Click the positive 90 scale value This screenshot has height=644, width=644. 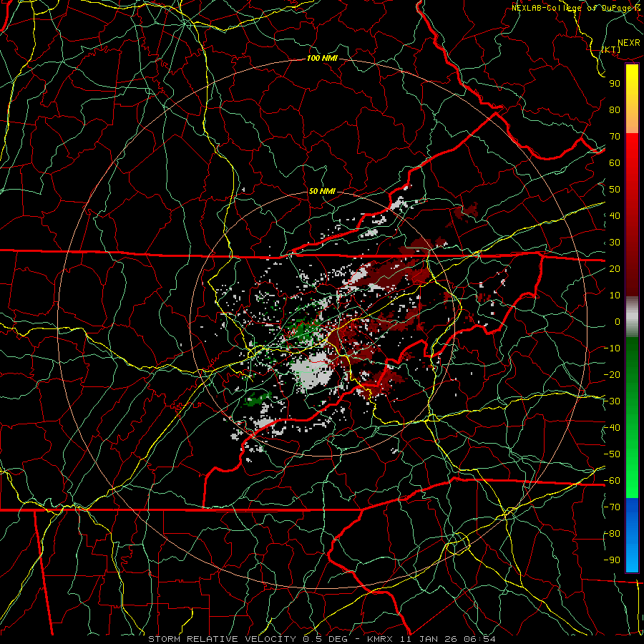615,84
